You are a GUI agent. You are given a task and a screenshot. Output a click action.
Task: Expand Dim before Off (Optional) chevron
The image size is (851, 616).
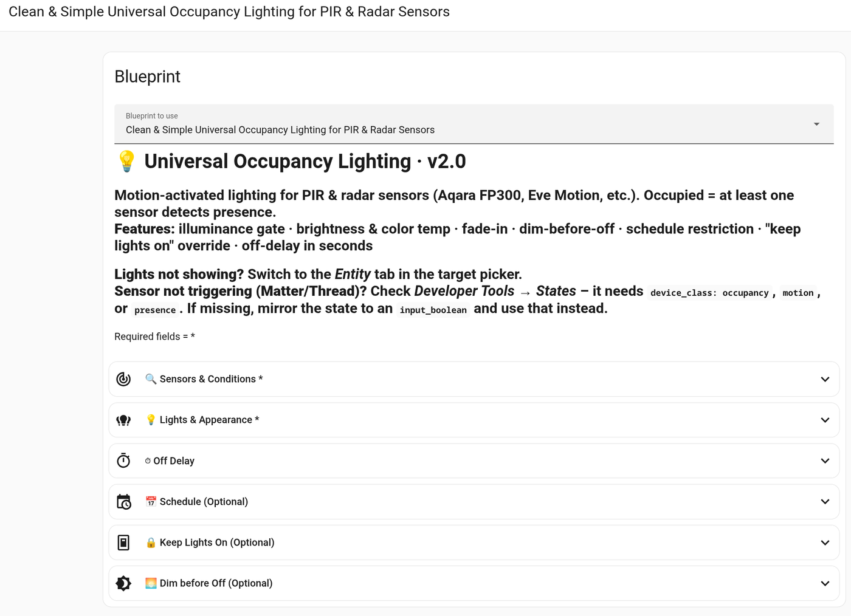(825, 583)
